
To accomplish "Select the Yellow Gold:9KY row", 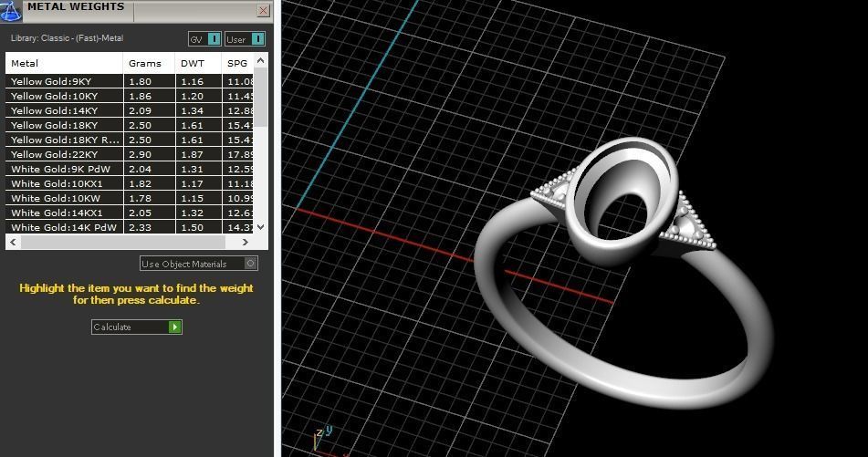I will pyautogui.click(x=130, y=81).
